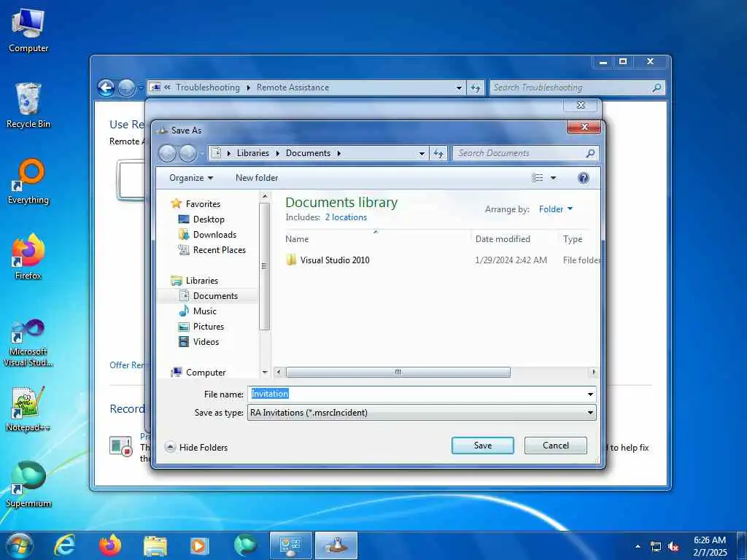Image resolution: width=747 pixels, height=560 pixels.
Task: Go back in the Troubleshooting window
Action: tap(107, 87)
